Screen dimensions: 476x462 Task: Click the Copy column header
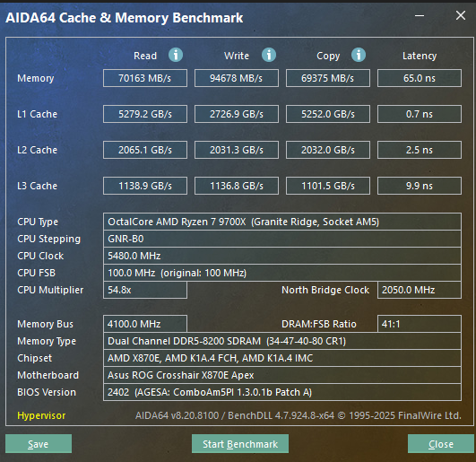tap(328, 56)
